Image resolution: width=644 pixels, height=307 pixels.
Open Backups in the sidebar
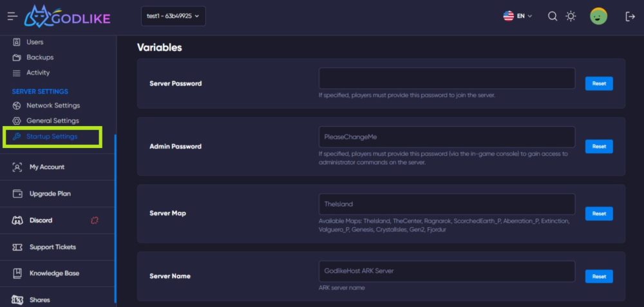[x=33, y=57]
